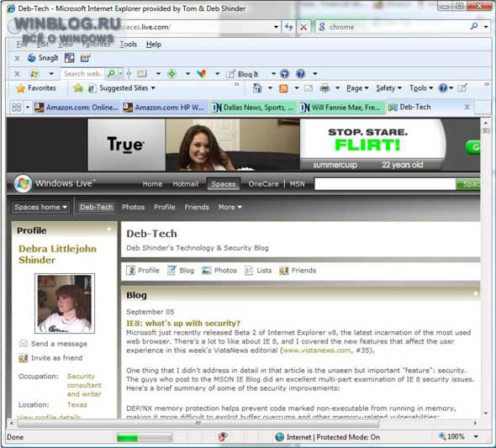Viewport: 496px width, 448px height.
Task: Click the Home icon in command bar
Action: click(x=257, y=88)
